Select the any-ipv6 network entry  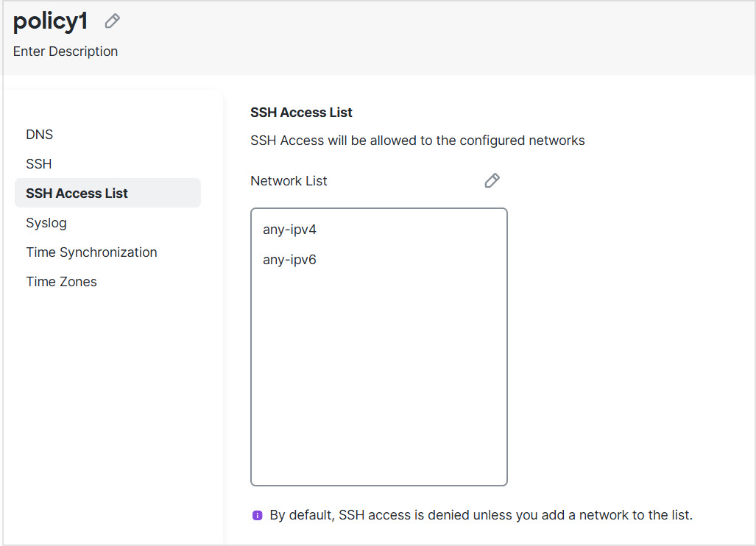290,259
